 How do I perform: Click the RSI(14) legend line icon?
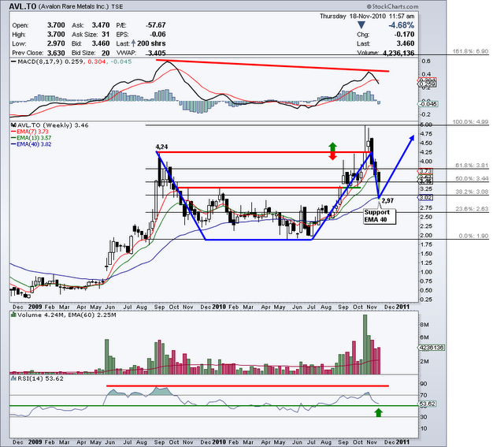point(13,378)
